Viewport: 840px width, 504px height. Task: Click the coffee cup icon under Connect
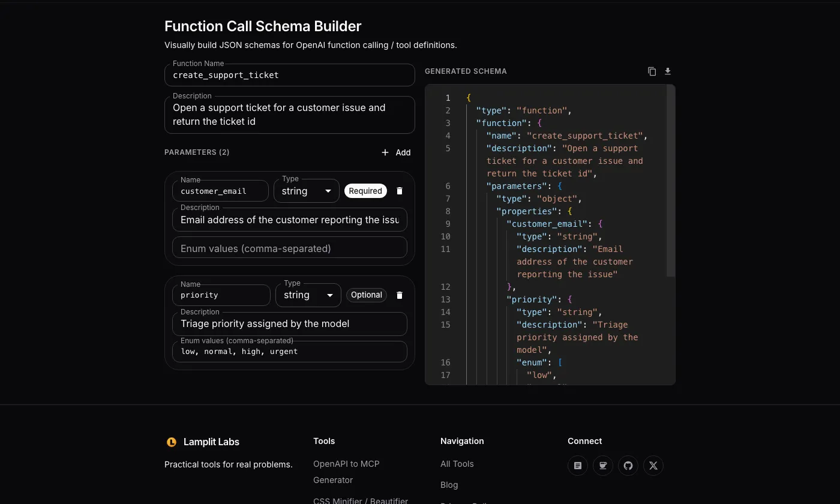603,466
